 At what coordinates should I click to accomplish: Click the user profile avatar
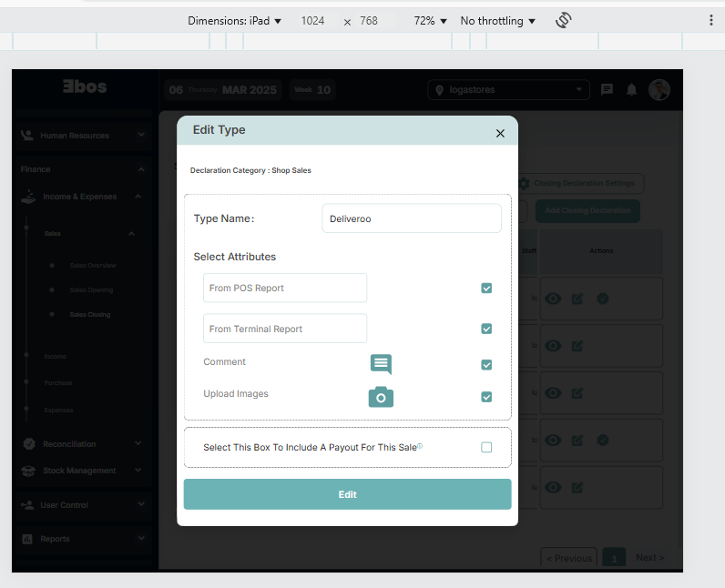point(659,89)
